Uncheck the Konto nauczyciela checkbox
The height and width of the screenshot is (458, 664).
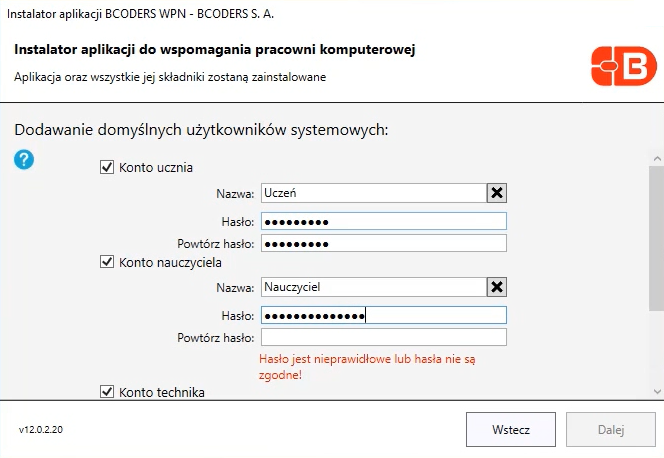point(107,262)
